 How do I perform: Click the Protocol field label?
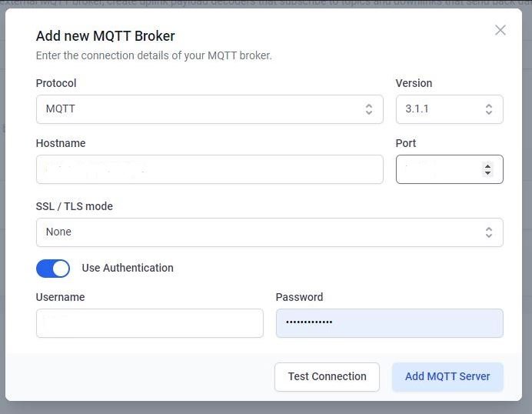tap(56, 83)
